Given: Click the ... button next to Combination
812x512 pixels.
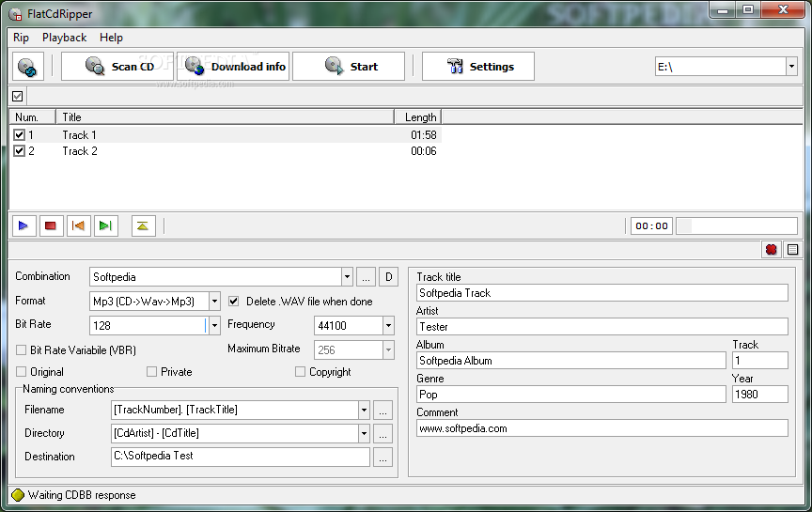Looking at the screenshot, I should pos(366,277).
